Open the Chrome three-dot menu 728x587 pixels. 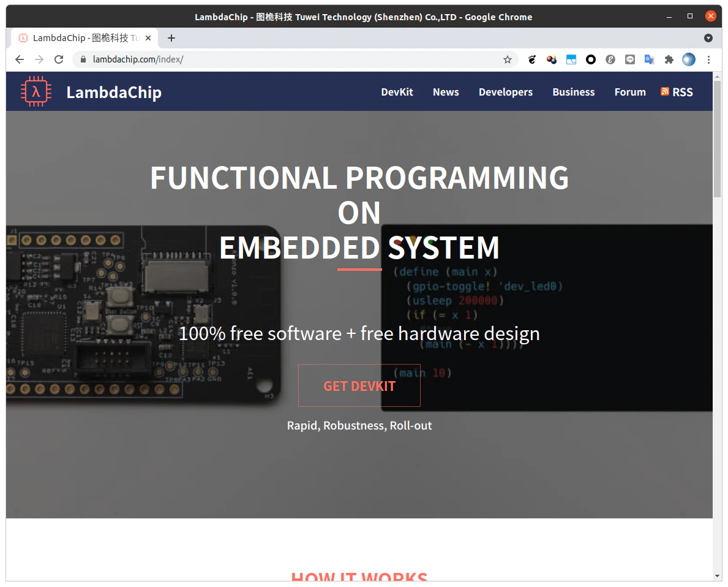(x=708, y=59)
